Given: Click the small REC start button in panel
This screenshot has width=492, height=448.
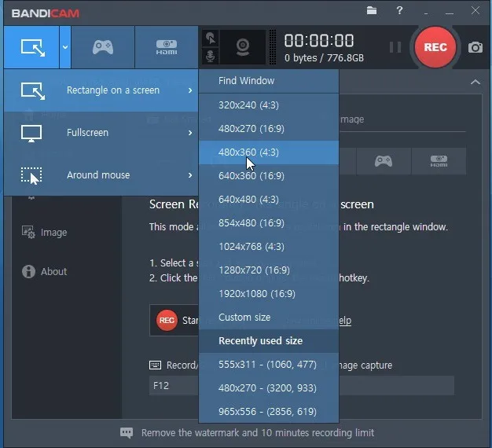Looking at the screenshot, I should pos(167,321).
